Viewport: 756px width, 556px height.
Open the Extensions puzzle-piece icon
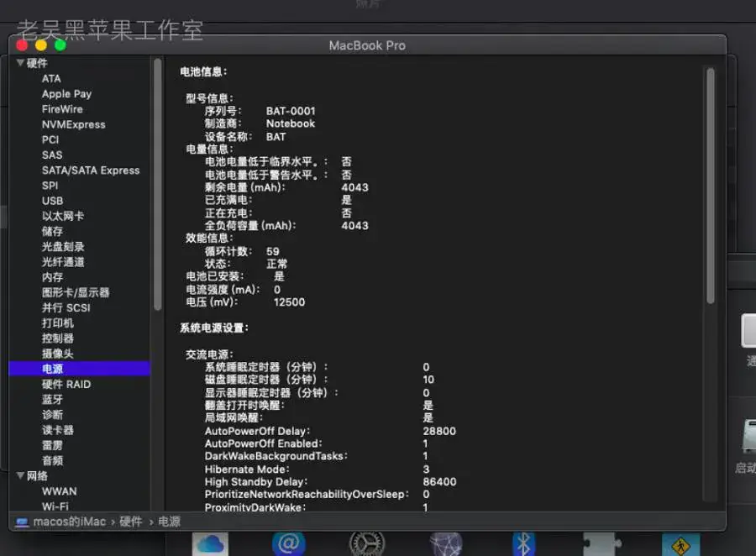tap(601, 544)
